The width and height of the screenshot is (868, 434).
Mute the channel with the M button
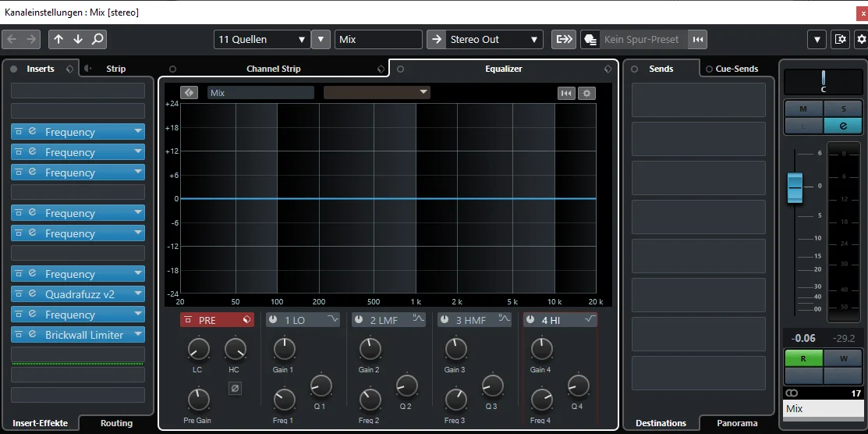click(x=803, y=108)
